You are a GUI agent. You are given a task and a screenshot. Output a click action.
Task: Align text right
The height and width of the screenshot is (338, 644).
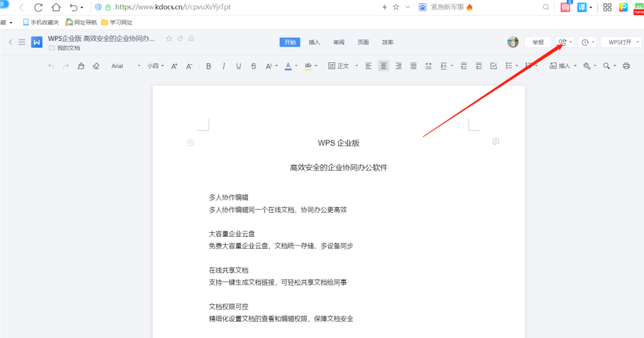point(398,66)
